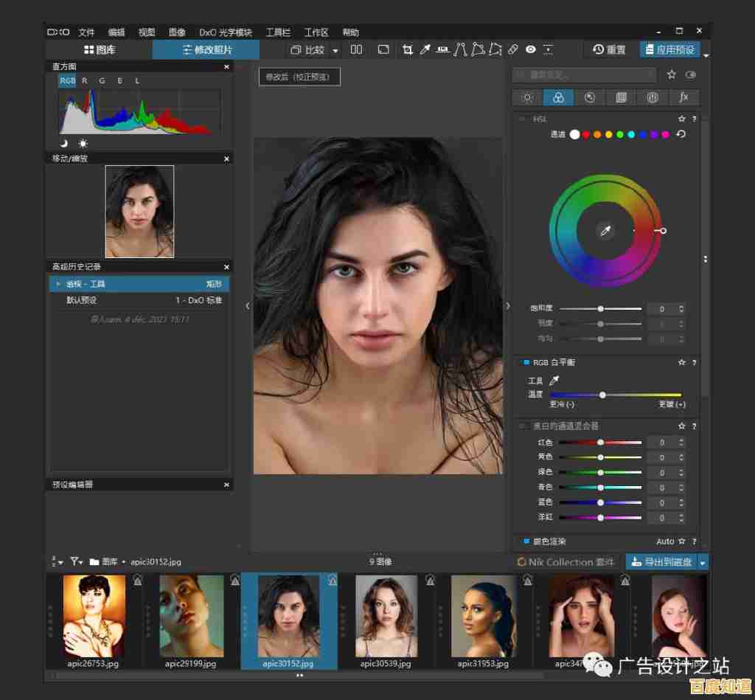755x700 pixels.
Task: Open the 比较 compare dropdown arrow
Action: pos(335,51)
